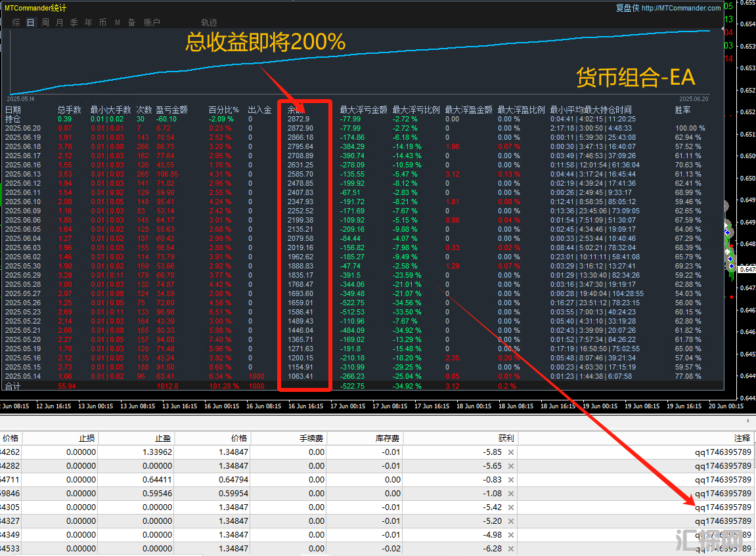The width and height of the screenshot is (756, 556).
Task: Click the 持仓 open positions row
Action: (13, 119)
